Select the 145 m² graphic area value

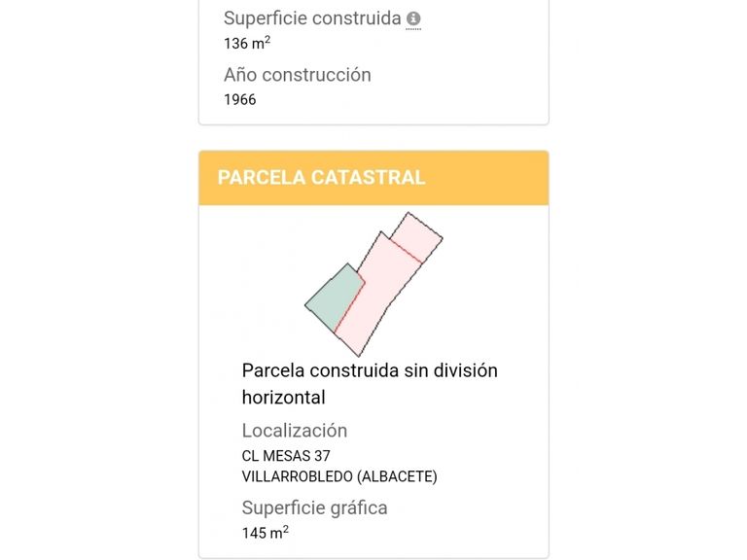(265, 533)
